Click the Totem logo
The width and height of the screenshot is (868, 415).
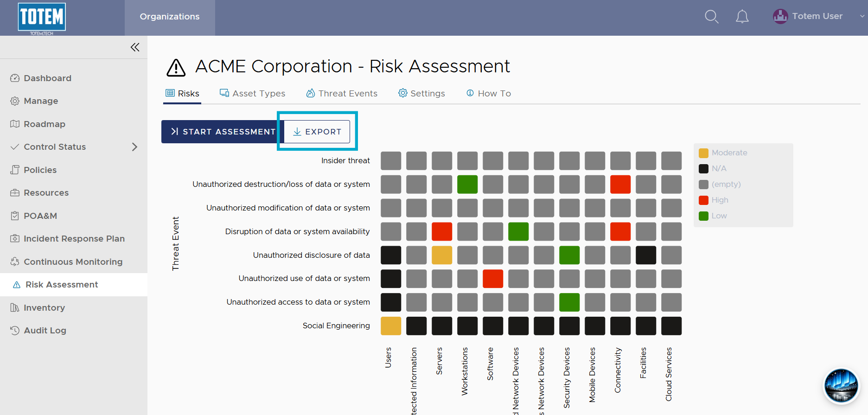click(x=42, y=18)
